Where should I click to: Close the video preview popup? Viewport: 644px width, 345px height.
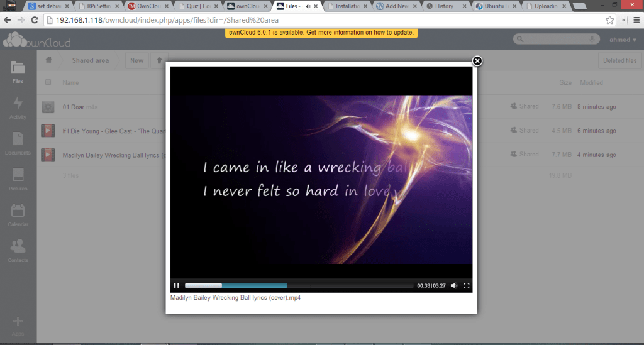click(x=477, y=61)
